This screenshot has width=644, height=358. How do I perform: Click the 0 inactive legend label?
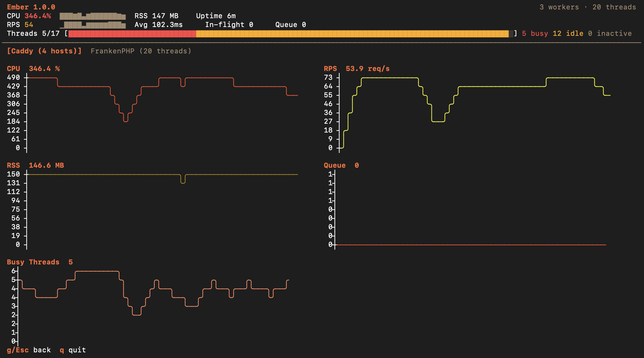[x=609, y=33]
